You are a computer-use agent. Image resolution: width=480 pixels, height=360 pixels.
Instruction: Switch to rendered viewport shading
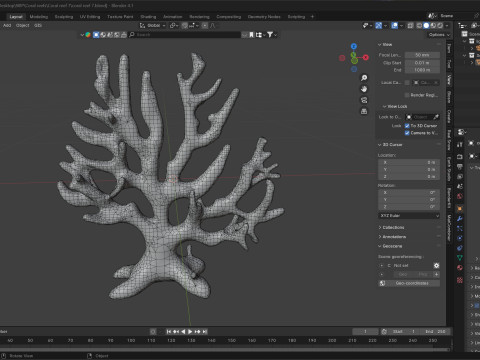[x=440, y=26]
